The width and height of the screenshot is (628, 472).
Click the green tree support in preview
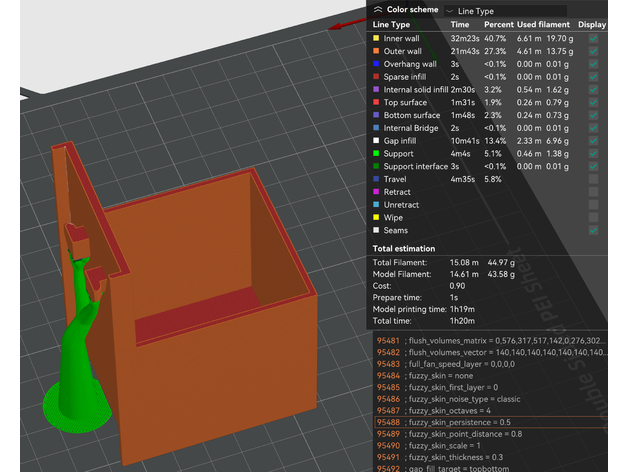84,360
